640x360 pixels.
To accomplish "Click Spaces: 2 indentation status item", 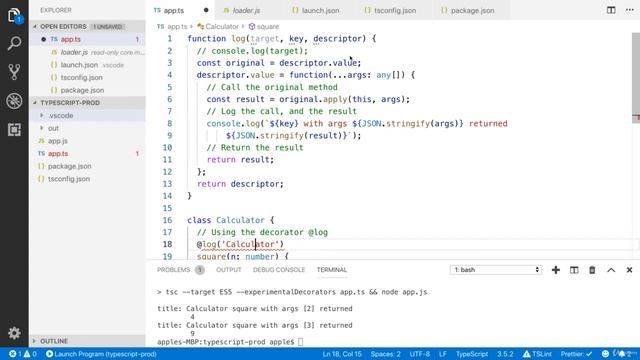I will point(385,354).
